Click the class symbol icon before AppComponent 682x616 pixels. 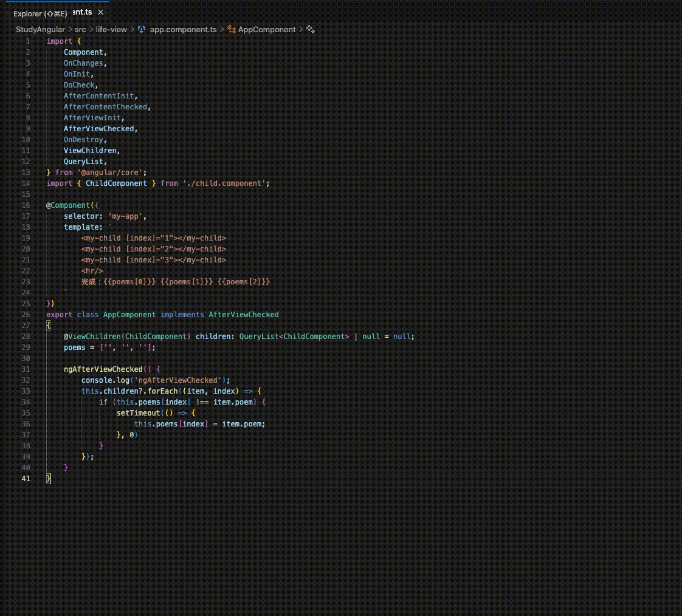pyautogui.click(x=232, y=29)
